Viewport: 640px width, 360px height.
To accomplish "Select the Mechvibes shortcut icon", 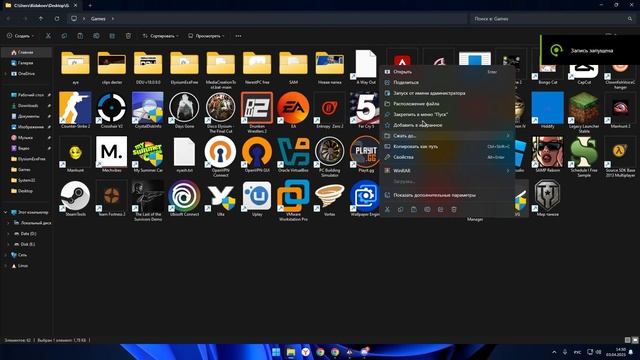I will [x=111, y=152].
